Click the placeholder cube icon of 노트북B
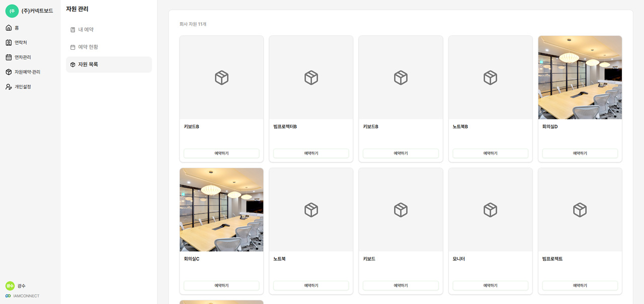Viewport: 644px width, 304px height. 490,77
